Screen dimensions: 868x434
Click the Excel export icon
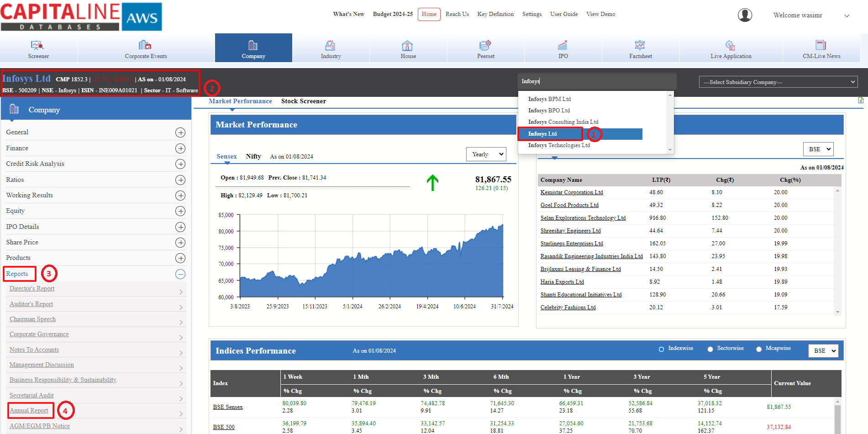tap(861, 101)
